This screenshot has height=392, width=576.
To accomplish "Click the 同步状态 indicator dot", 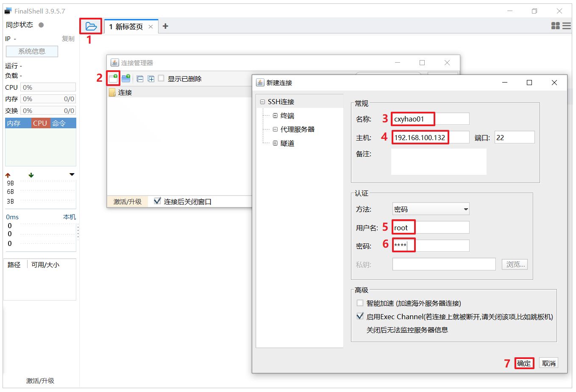I will (41, 25).
